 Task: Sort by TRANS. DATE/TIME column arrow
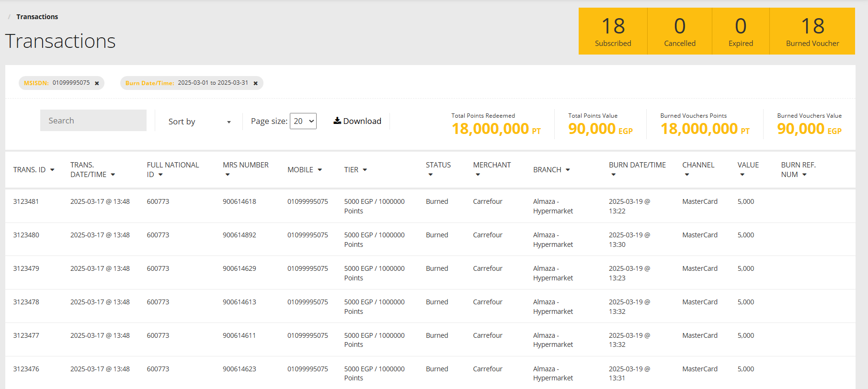click(x=113, y=175)
